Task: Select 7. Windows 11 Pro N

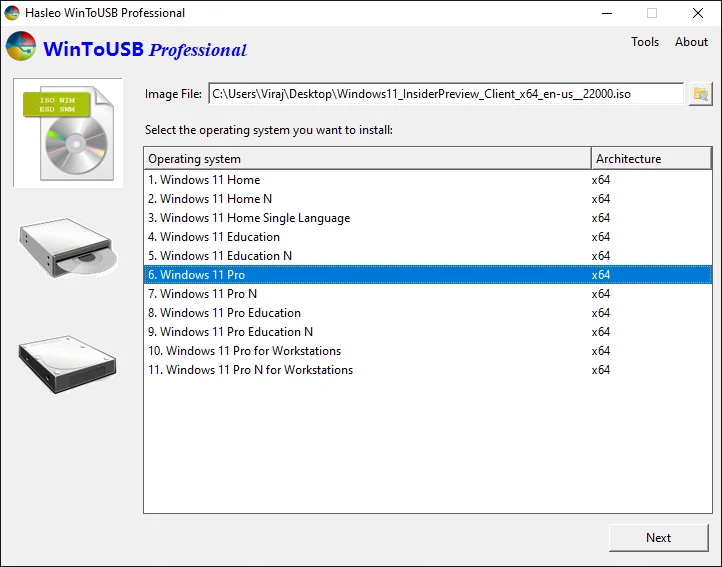Action: tap(428, 293)
